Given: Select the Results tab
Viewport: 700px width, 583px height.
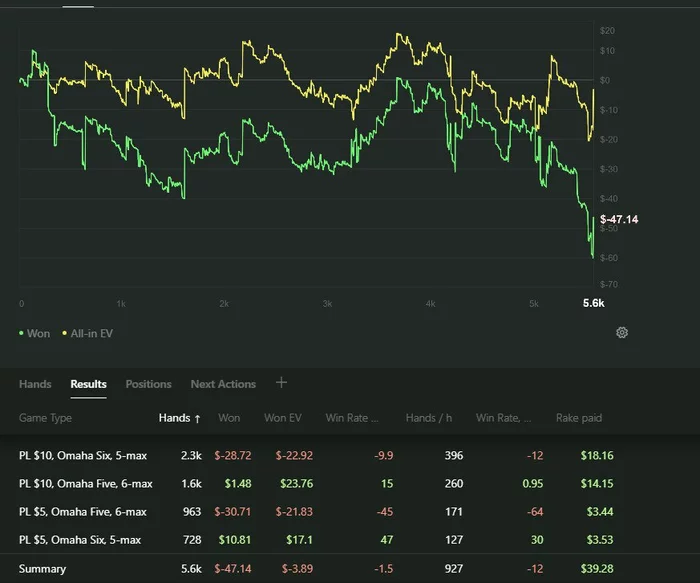Looking at the screenshot, I should (88, 384).
